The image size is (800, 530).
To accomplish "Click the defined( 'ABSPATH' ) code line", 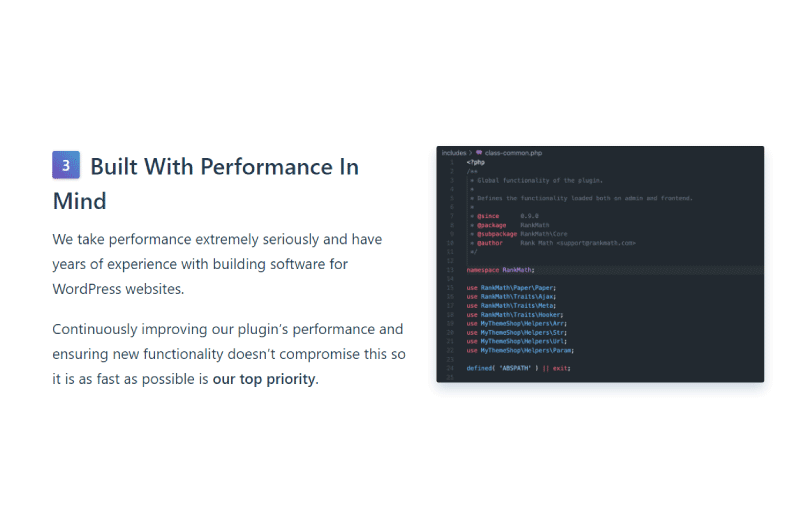I will [x=518, y=368].
